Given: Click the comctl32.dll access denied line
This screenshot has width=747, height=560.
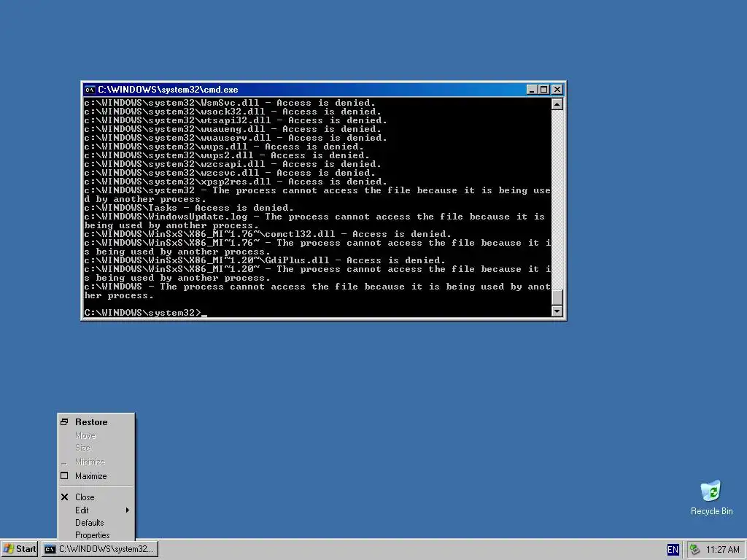Looking at the screenshot, I should pyautogui.click(x=267, y=234).
